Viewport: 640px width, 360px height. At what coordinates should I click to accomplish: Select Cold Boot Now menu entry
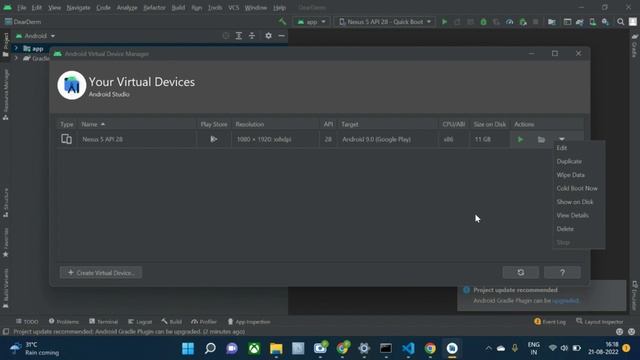(577, 189)
